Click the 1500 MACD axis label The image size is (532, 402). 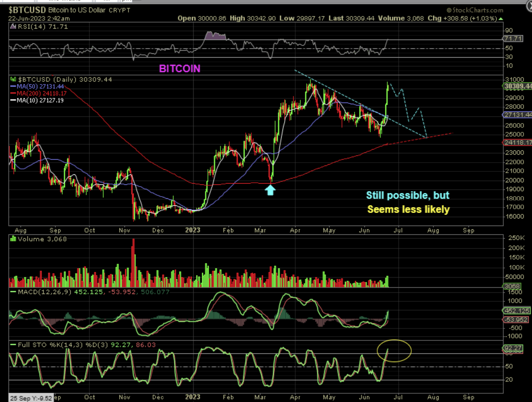pos(515,292)
